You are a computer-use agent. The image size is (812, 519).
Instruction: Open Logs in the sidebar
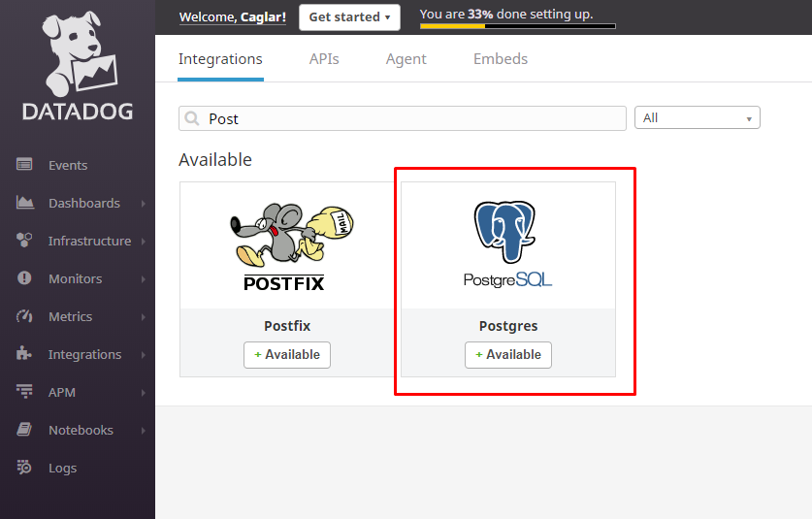coord(63,469)
